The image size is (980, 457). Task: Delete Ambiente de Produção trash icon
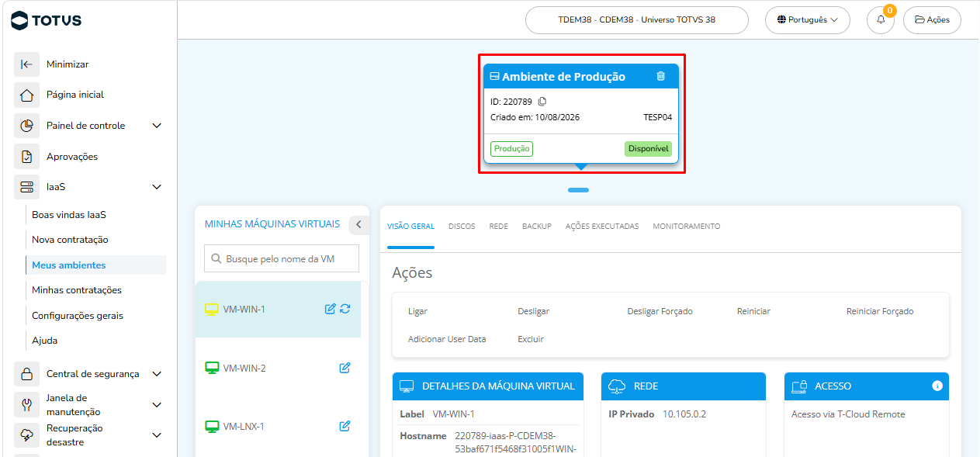(x=661, y=76)
